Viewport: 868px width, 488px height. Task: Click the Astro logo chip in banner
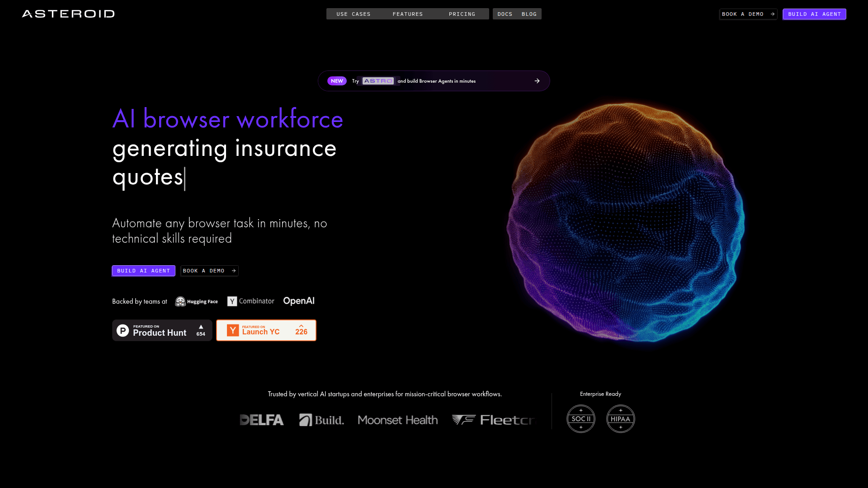click(378, 81)
